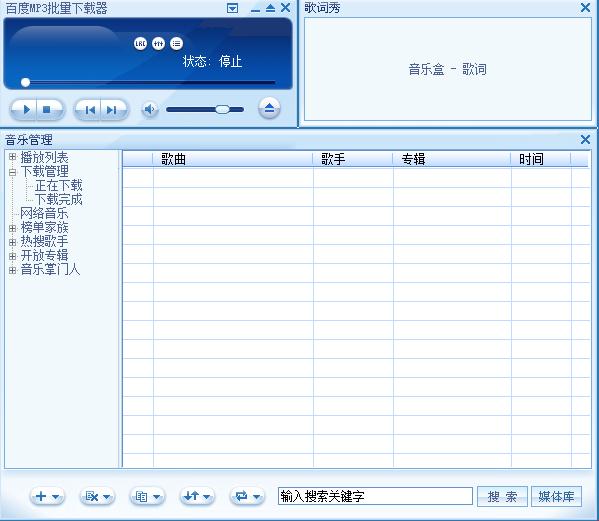Image resolution: width=599 pixels, height=521 pixels.
Task: Open the repeat mode dropdown button
Action: (247, 496)
